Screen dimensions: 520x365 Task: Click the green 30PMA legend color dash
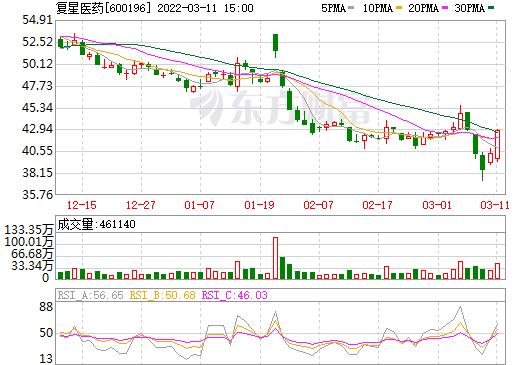pos(491,7)
